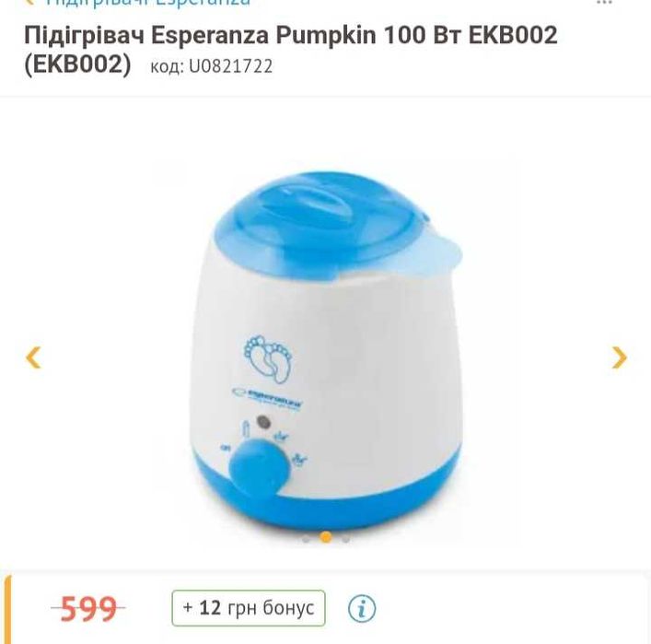Screen dimensions: 651x644
Task: Select the third carousel dot indicator
Action: 345,539
